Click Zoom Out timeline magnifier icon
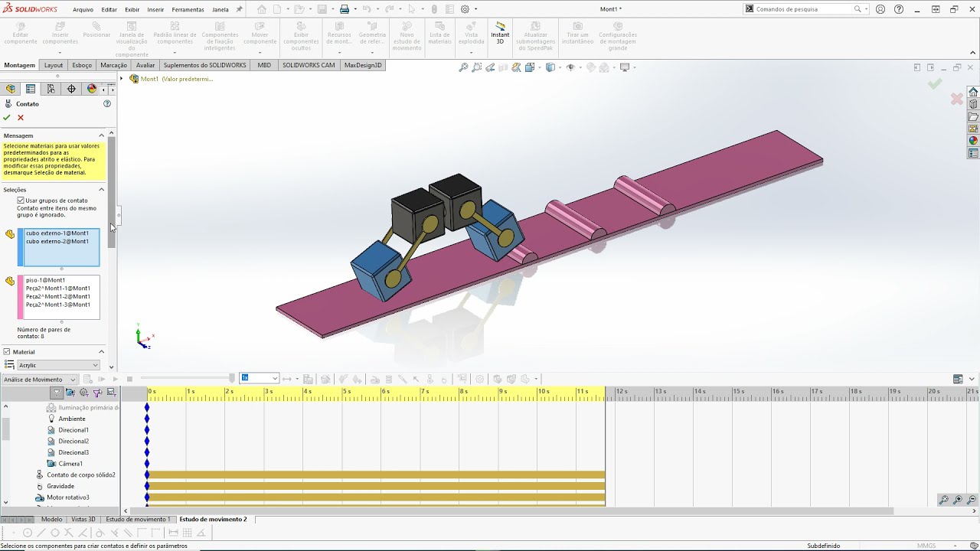The image size is (980, 551). [972, 500]
